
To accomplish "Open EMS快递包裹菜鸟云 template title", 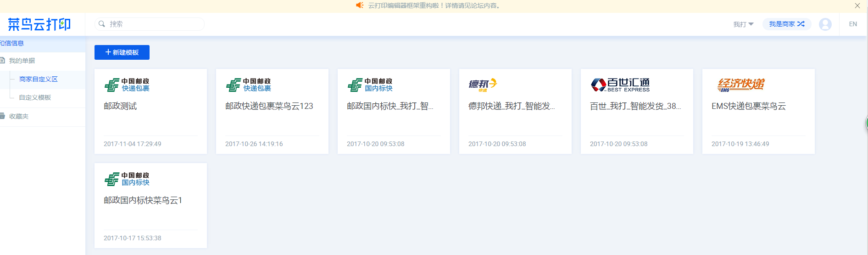I will [749, 106].
